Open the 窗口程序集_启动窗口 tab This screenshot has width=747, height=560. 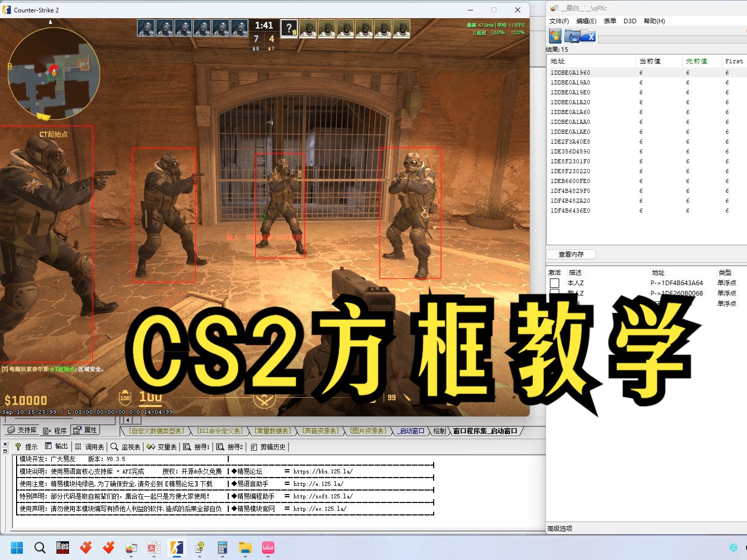485,431
